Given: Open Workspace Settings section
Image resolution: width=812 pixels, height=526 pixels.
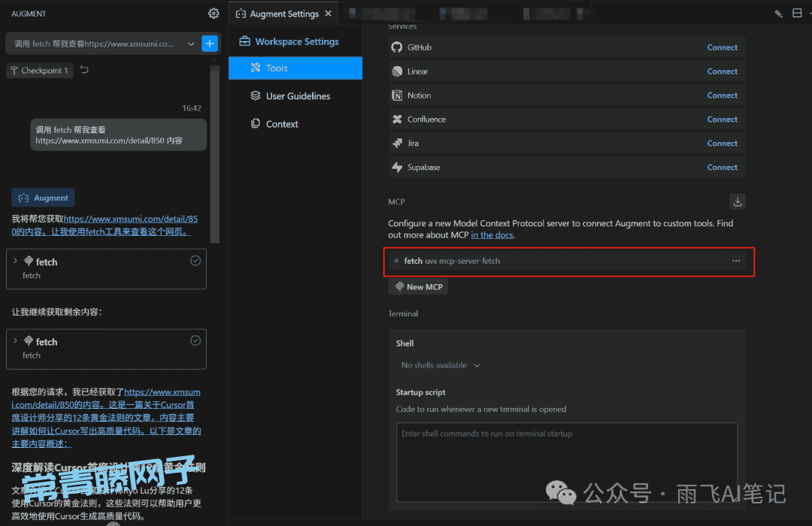Looking at the screenshot, I should [289, 41].
